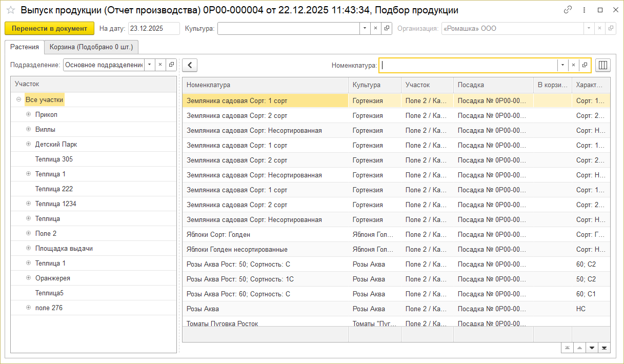Jump to last row of list
The width and height of the screenshot is (624, 364).
pyautogui.click(x=605, y=348)
